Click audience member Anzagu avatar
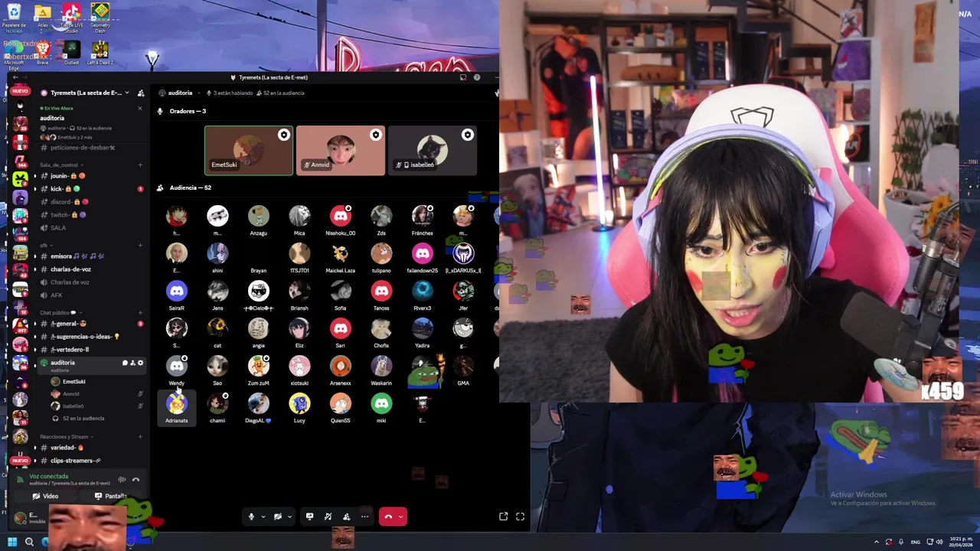 click(x=259, y=217)
